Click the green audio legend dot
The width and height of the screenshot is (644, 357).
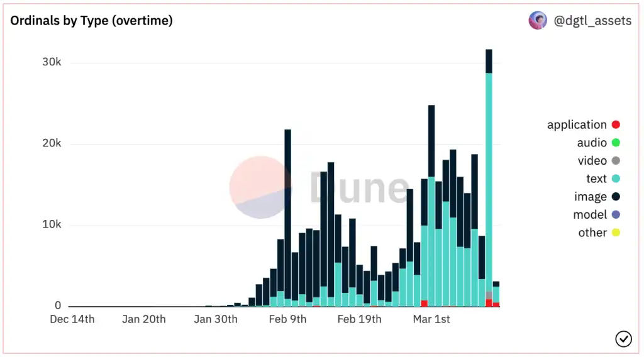[x=616, y=143]
